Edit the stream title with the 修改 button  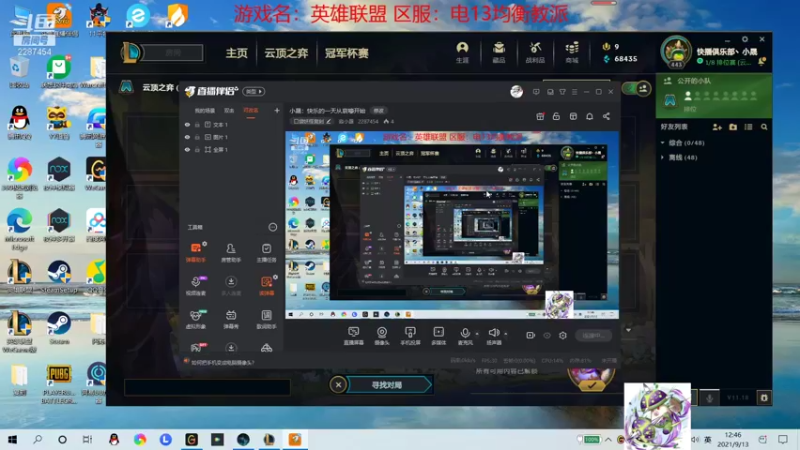378,111
